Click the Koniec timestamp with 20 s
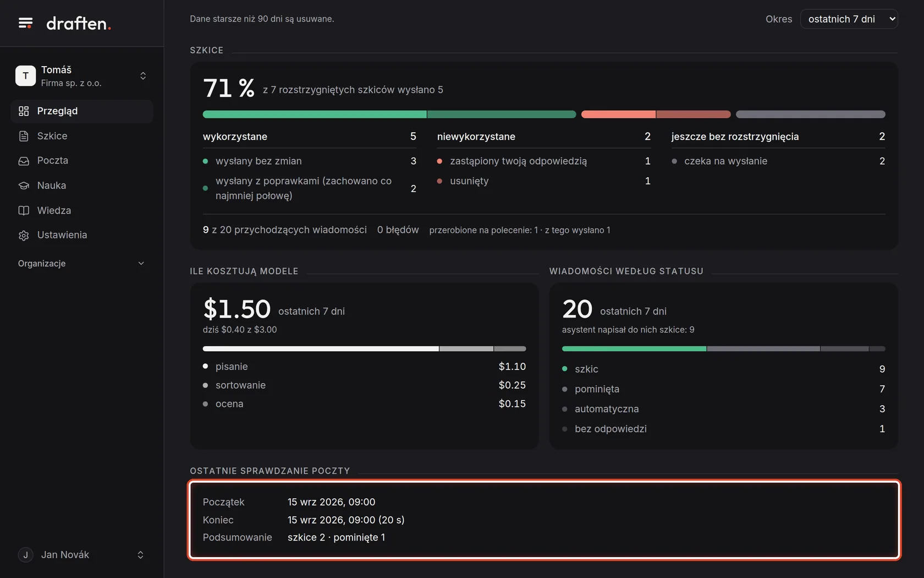This screenshot has width=924, height=578. coord(346,520)
